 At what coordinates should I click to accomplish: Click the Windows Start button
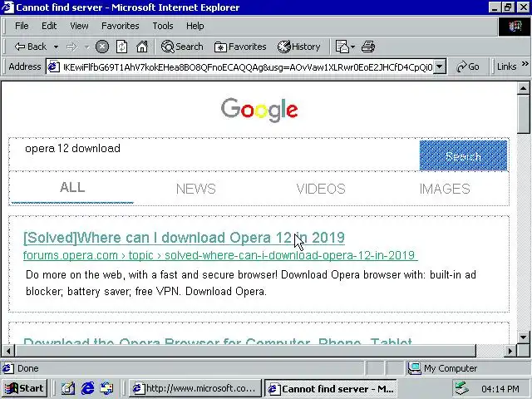[24, 388]
